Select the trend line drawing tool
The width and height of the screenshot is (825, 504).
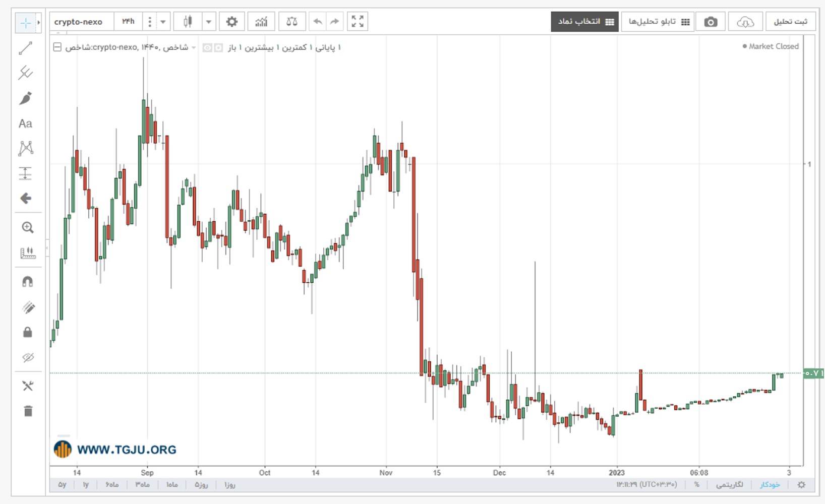[x=26, y=48]
